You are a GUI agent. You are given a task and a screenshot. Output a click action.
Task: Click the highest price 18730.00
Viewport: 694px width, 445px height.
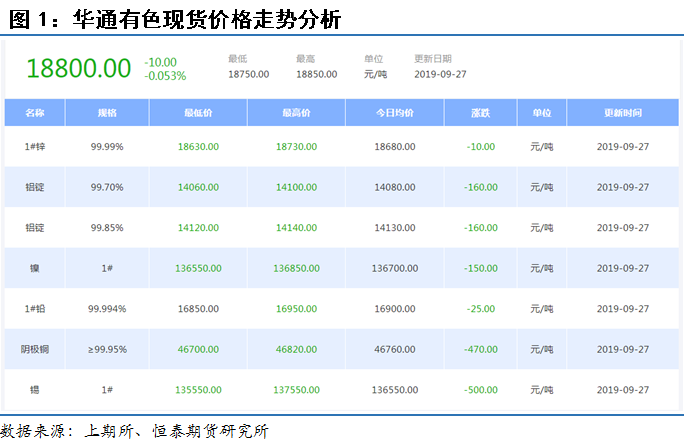(x=297, y=147)
